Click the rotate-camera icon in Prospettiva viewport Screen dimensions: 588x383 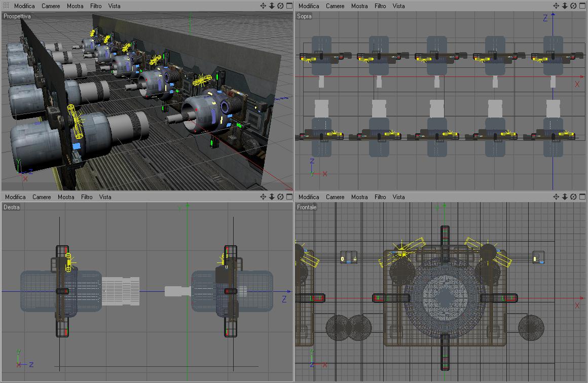click(280, 6)
